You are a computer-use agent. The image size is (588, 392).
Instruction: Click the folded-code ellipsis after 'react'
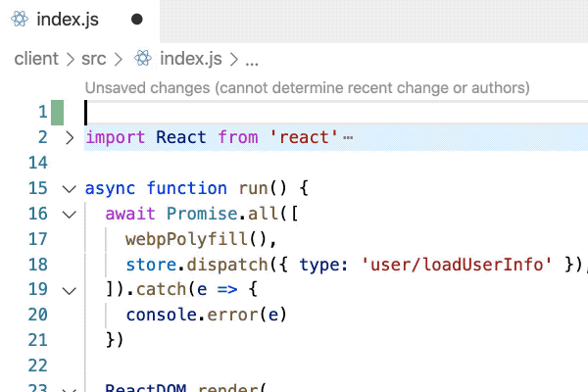pyautogui.click(x=348, y=137)
